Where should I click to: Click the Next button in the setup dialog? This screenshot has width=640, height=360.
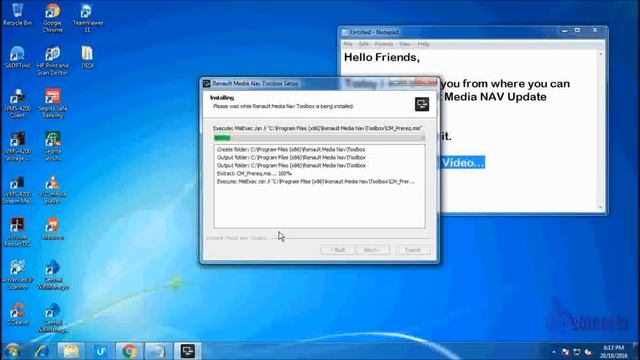click(372, 250)
